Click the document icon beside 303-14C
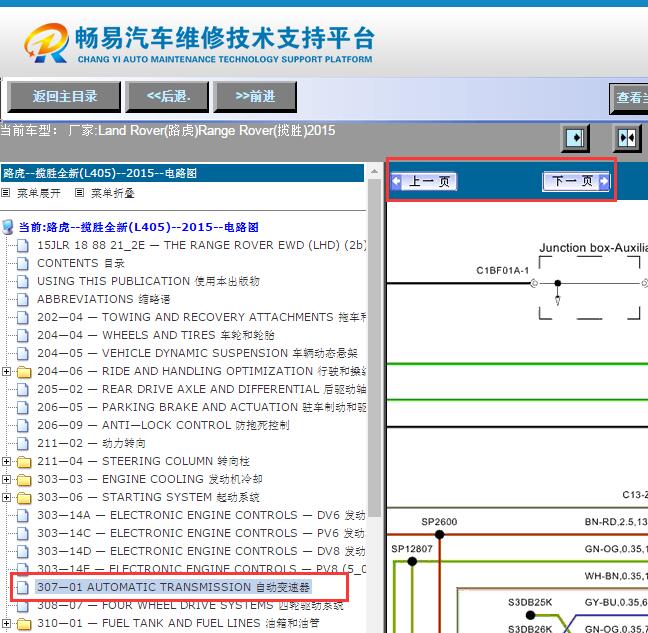Screen dimensions: 648x633 23,534
